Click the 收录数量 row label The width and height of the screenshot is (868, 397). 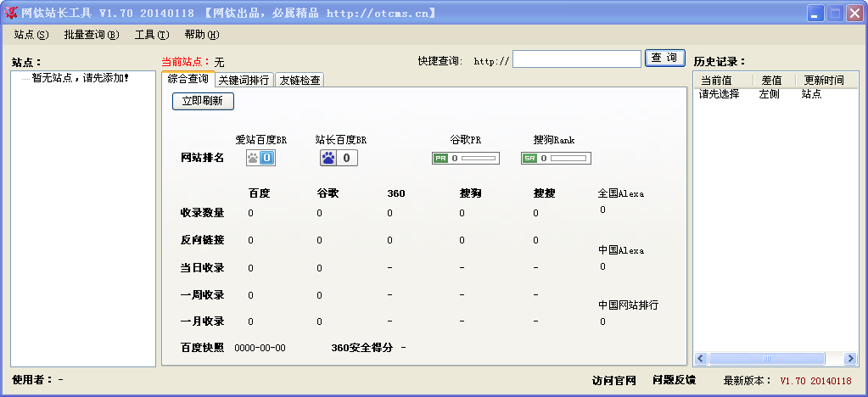pos(203,213)
